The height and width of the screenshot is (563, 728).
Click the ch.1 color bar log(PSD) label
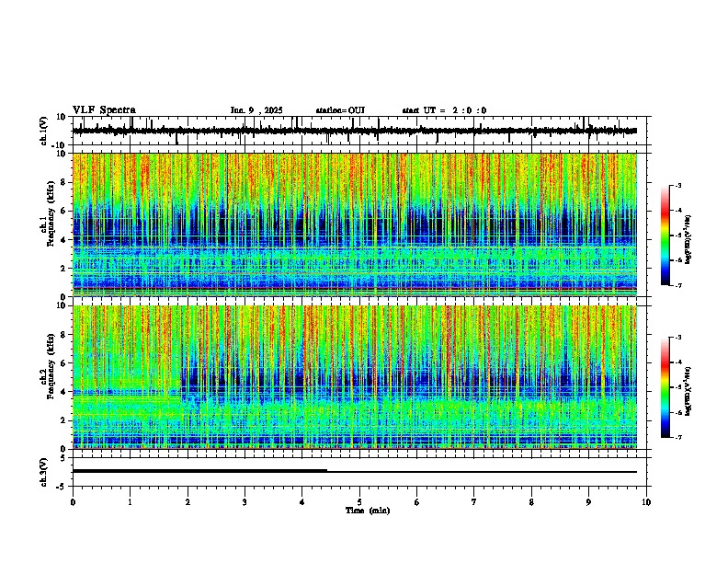coord(688,240)
